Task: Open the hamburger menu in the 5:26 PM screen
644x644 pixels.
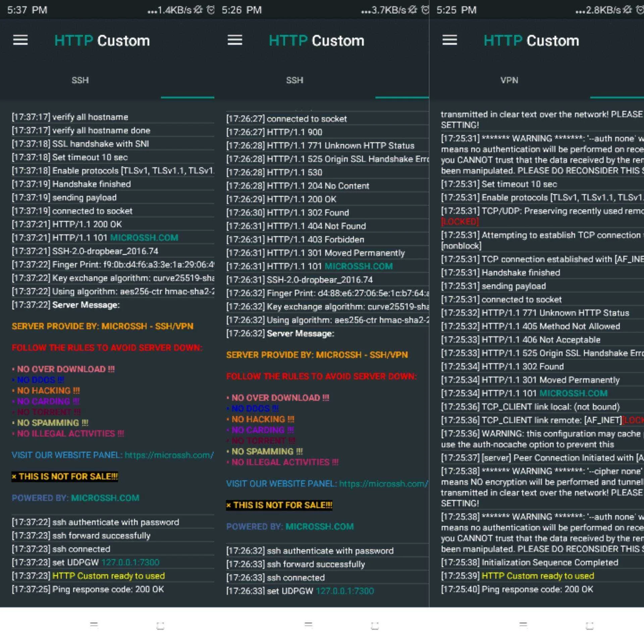Action: pos(235,40)
